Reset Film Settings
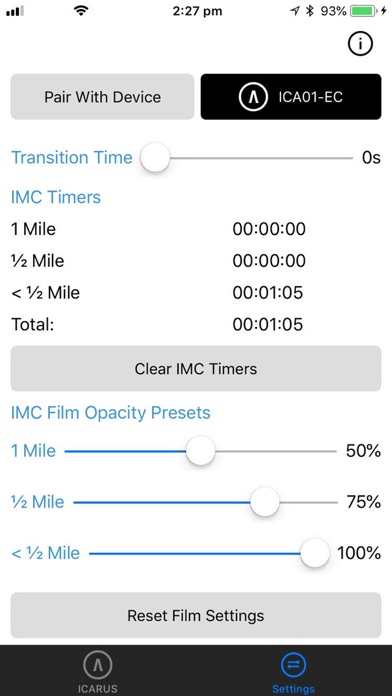 (x=196, y=615)
